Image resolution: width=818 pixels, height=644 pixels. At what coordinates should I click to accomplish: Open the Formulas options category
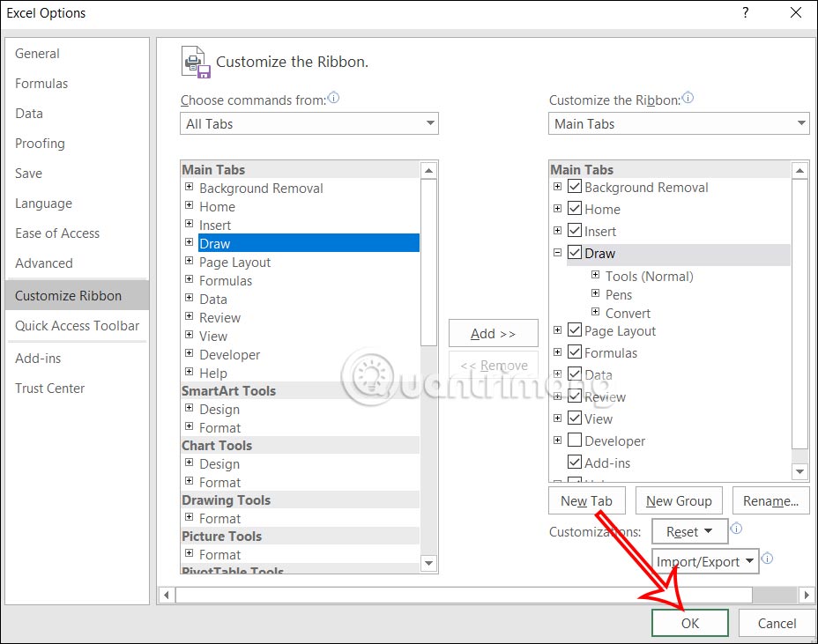point(78,84)
